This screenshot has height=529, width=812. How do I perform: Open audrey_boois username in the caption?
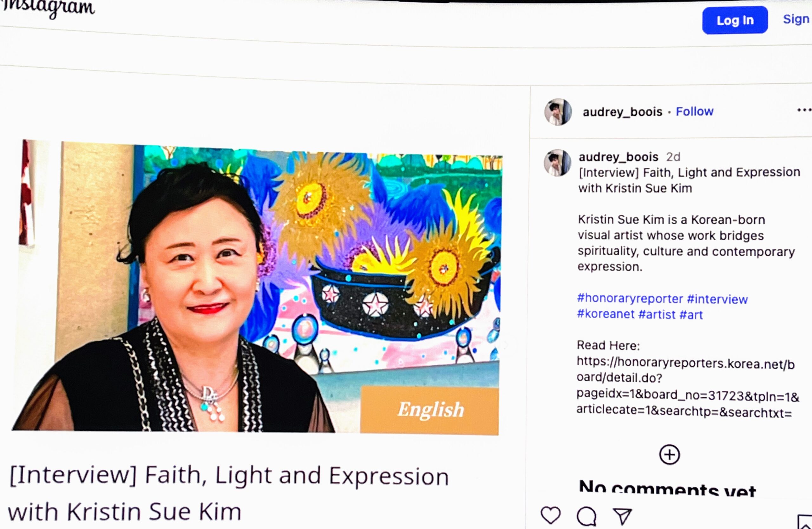coord(618,157)
